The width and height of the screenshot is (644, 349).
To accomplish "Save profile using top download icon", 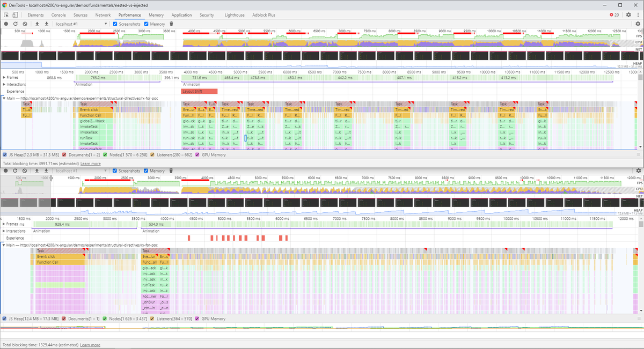I will [46, 24].
